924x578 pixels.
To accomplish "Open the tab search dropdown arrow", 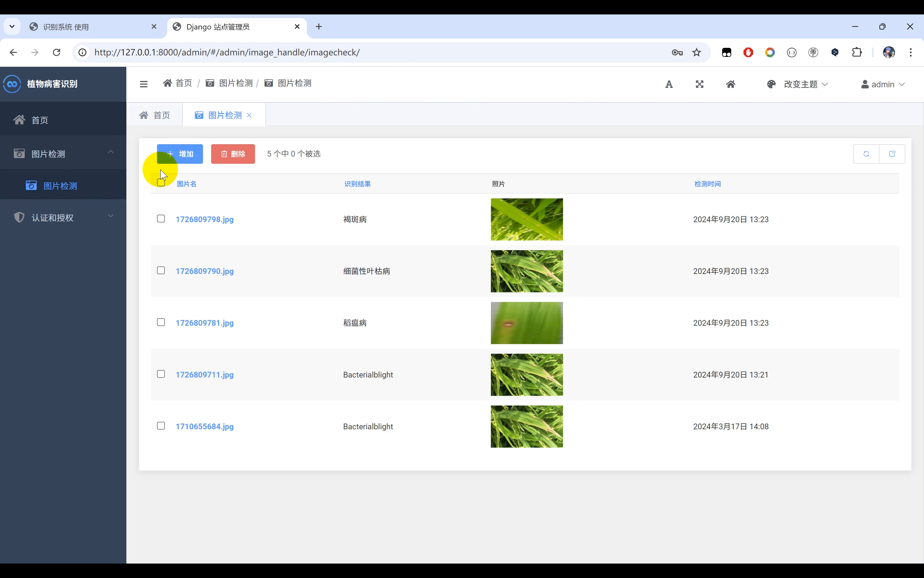I will [12, 27].
